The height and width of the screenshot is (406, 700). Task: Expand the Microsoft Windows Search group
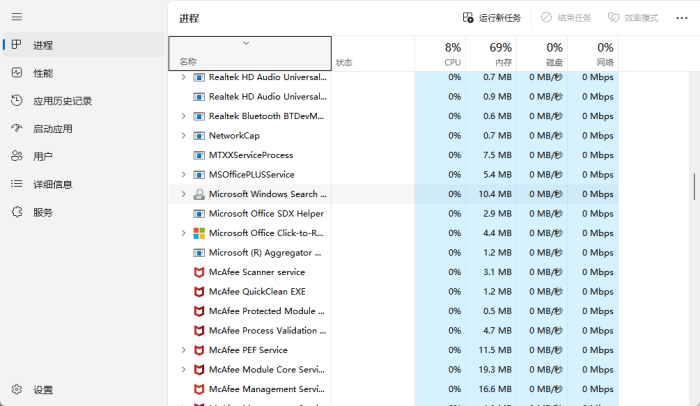[183, 194]
